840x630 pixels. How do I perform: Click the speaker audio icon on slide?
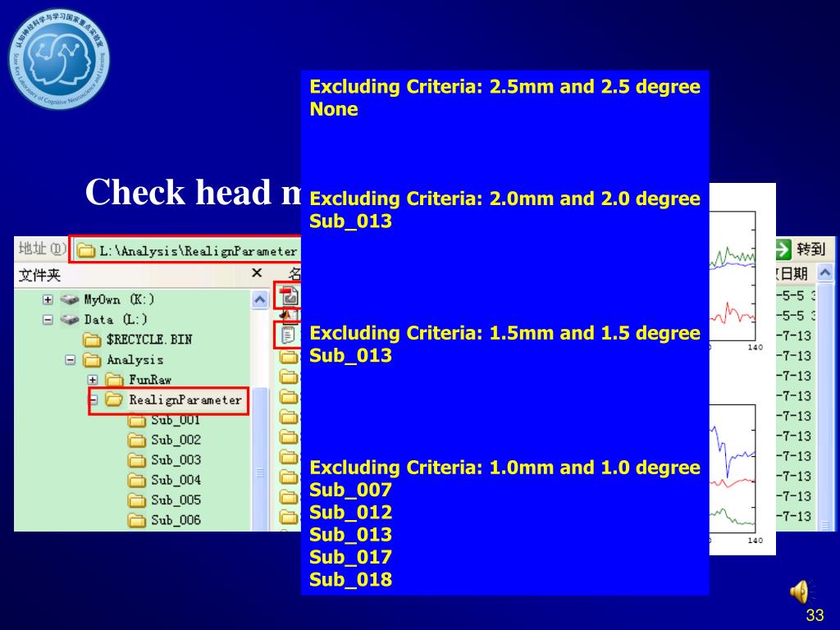[800, 592]
